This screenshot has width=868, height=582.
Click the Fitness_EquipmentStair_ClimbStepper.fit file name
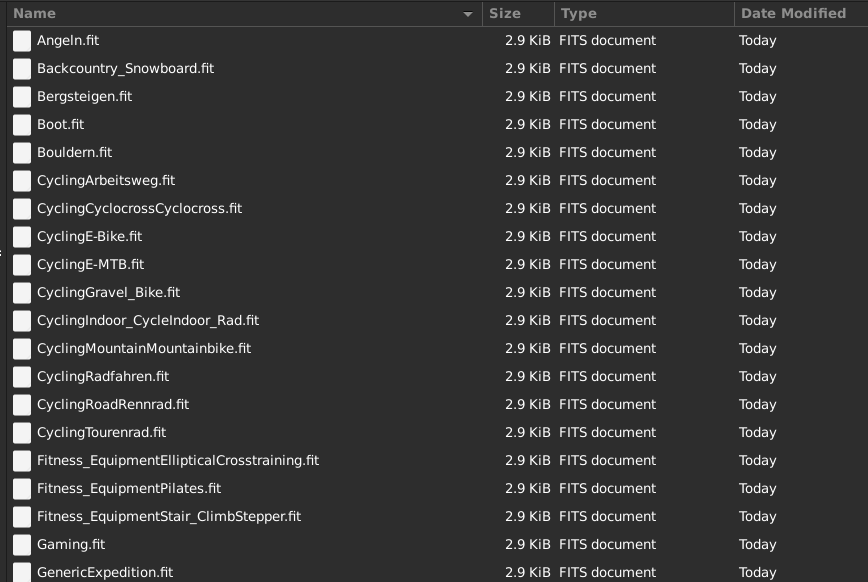(169, 517)
